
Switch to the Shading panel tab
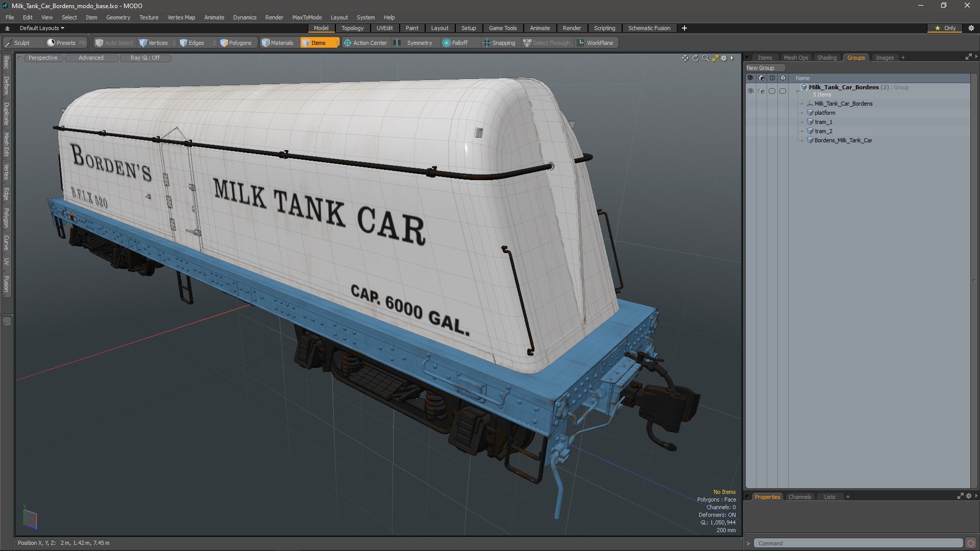coord(827,58)
